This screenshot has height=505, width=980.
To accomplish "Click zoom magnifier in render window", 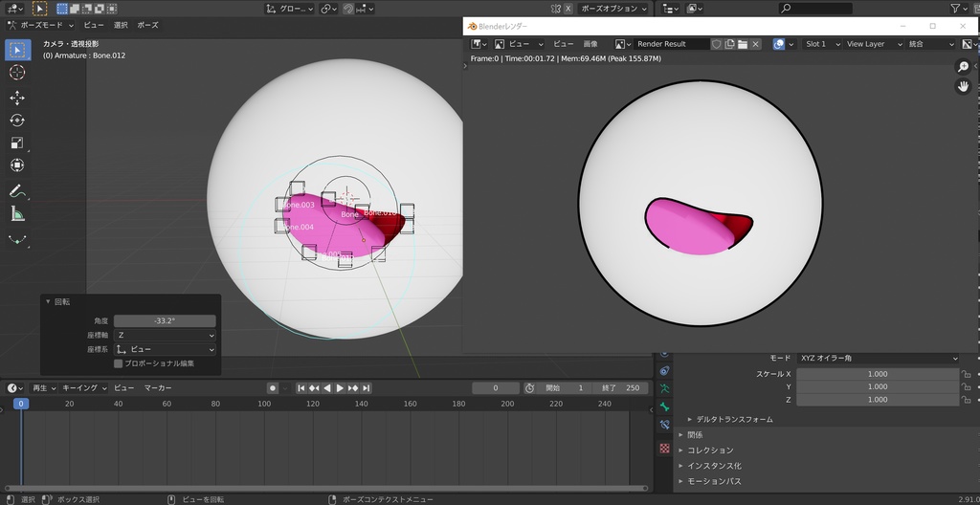I will click(x=963, y=67).
